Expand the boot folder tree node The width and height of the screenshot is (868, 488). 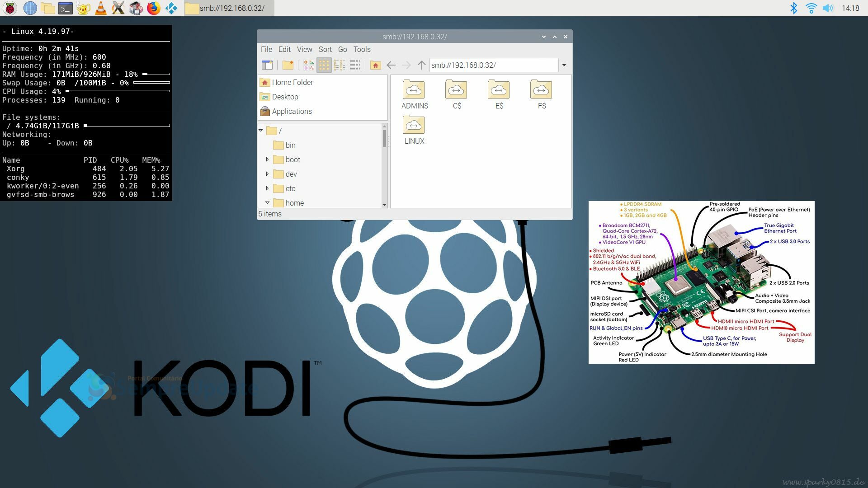tap(267, 160)
